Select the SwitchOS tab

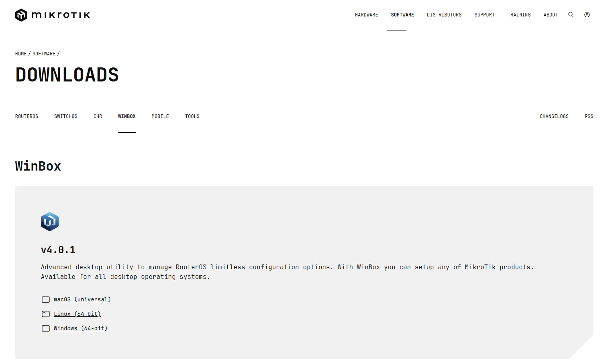[66, 116]
